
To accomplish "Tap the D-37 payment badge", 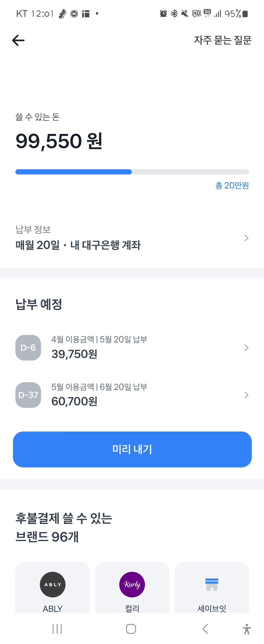I will pyautogui.click(x=28, y=395).
